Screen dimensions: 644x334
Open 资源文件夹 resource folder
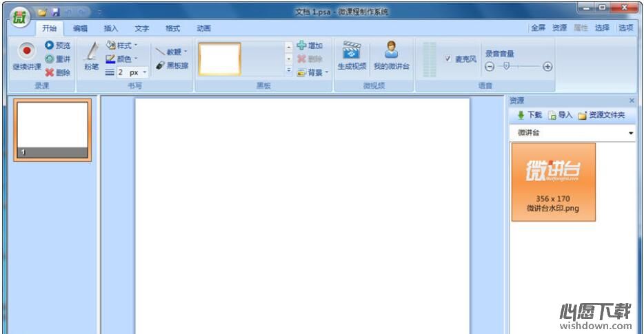(x=602, y=115)
